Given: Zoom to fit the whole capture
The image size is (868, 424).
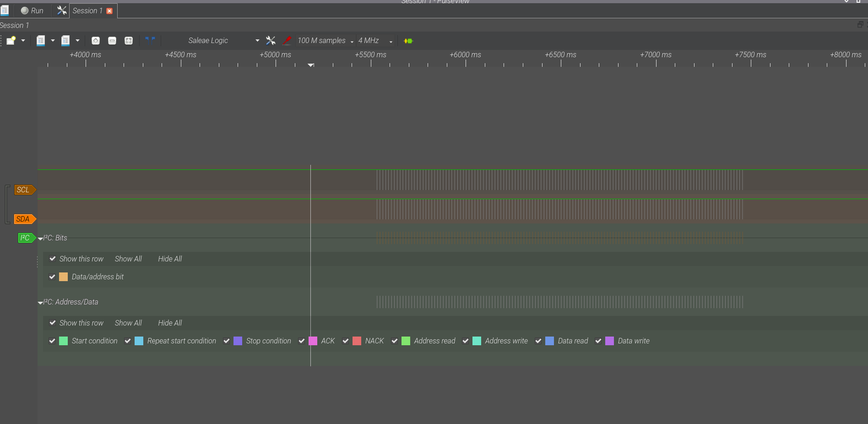Looking at the screenshot, I should tap(129, 41).
